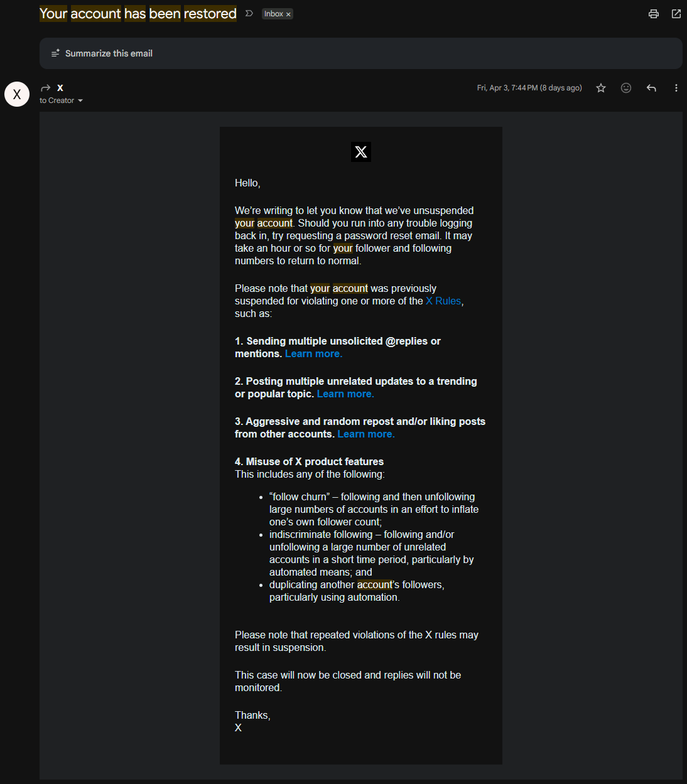Click Summarize this email
The width and height of the screenshot is (687, 784).
point(109,53)
